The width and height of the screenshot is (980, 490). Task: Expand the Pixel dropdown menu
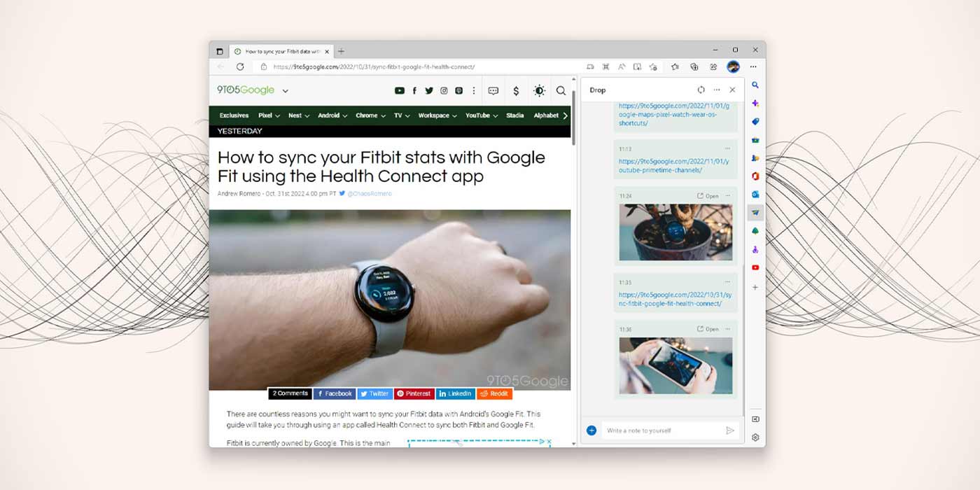click(269, 115)
